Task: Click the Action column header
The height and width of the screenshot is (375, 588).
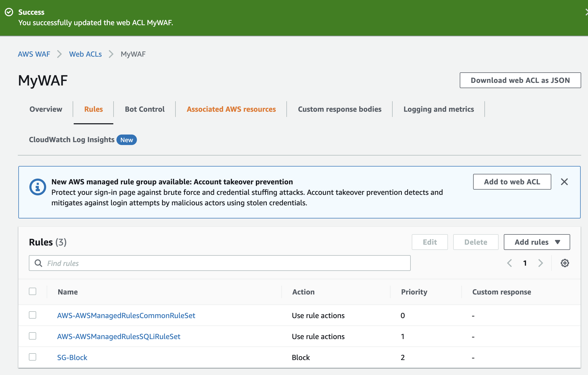Action: [303, 292]
